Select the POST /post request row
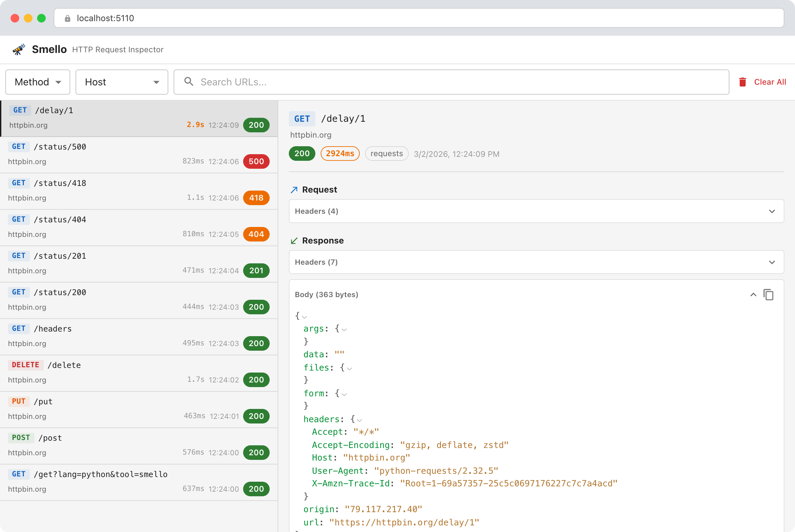795x532 pixels. coord(138,445)
